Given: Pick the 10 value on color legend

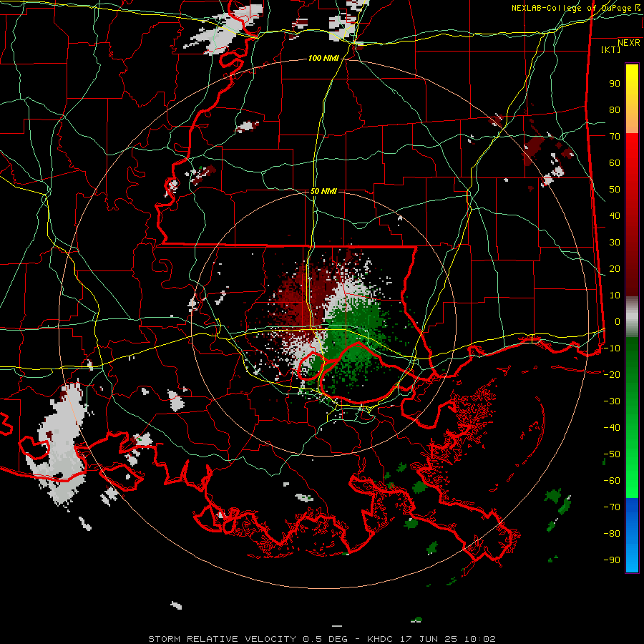Looking at the screenshot, I should click(615, 296).
